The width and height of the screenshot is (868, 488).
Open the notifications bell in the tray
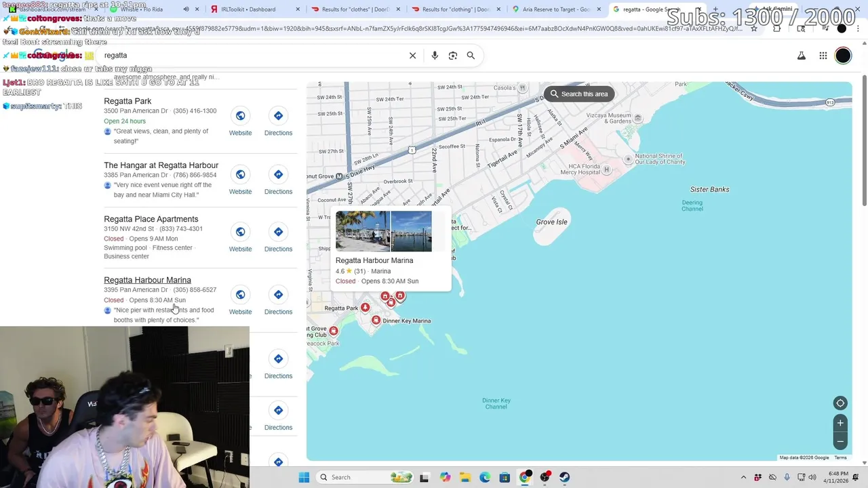pyautogui.click(x=855, y=477)
